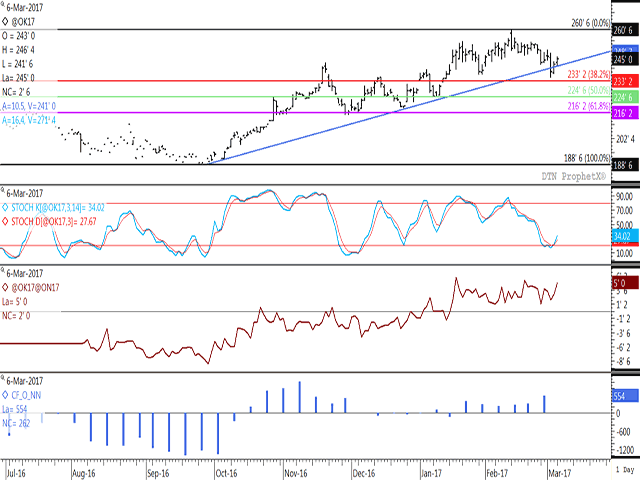Select the STOCH D[@OK17,3] legend text
Image resolution: width=640 pixels, height=480 pixels.
53,222
